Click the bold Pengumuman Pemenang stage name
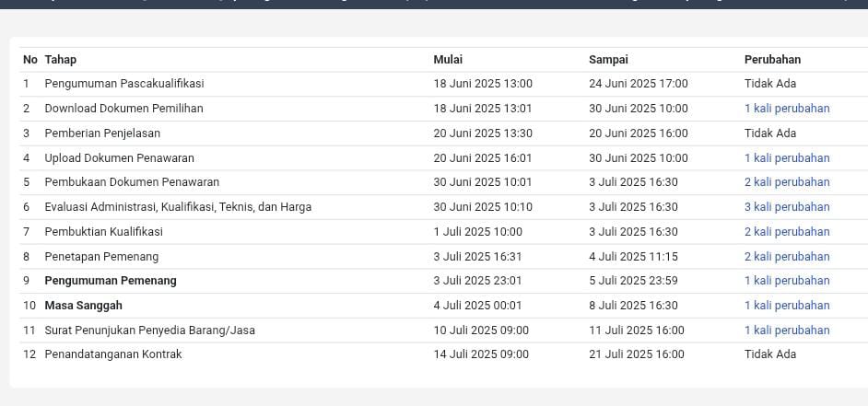The width and height of the screenshot is (868, 406). 111,281
